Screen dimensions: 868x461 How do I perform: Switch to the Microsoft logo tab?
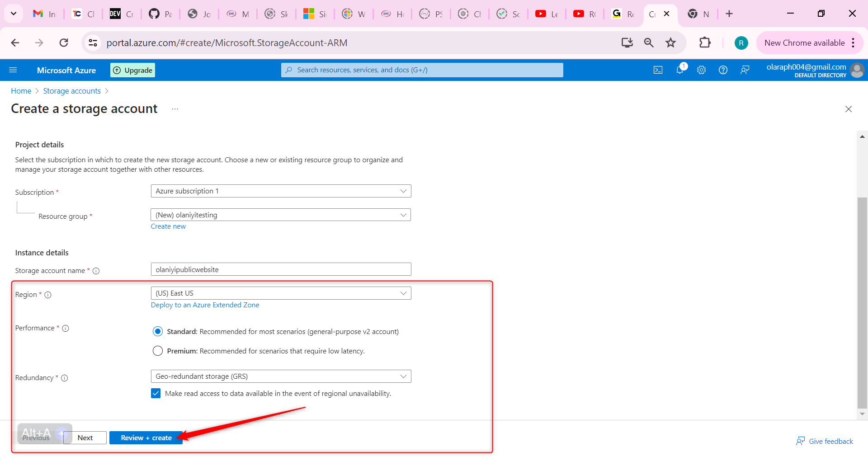point(315,14)
